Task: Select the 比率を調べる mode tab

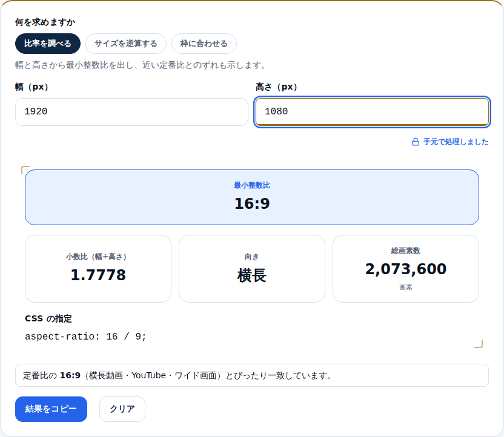Action: tap(48, 44)
